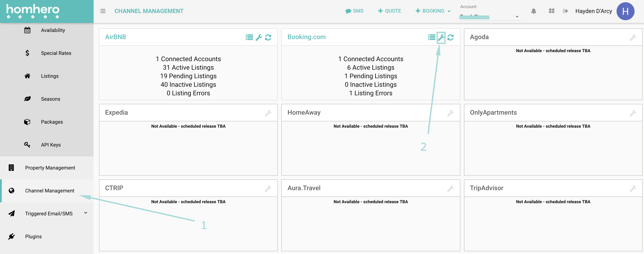The height and width of the screenshot is (254, 644).
Task: Open Booking.com listings list icon
Action: [432, 38]
